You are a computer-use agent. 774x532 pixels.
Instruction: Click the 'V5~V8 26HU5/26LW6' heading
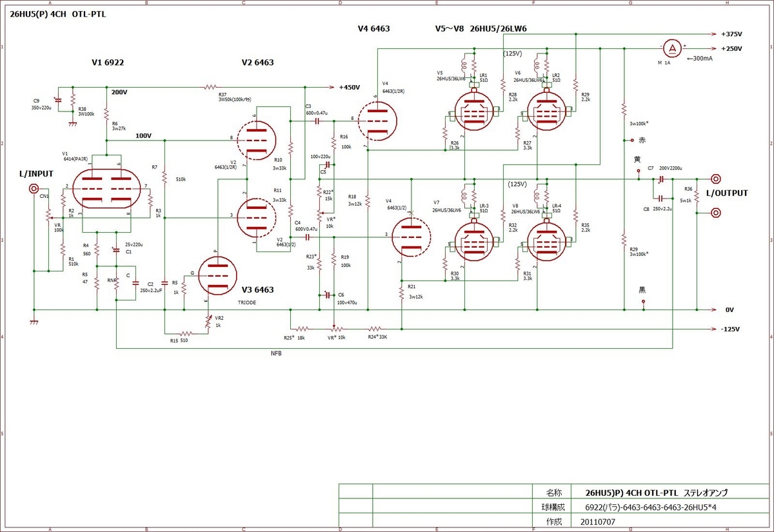point(481,28)
